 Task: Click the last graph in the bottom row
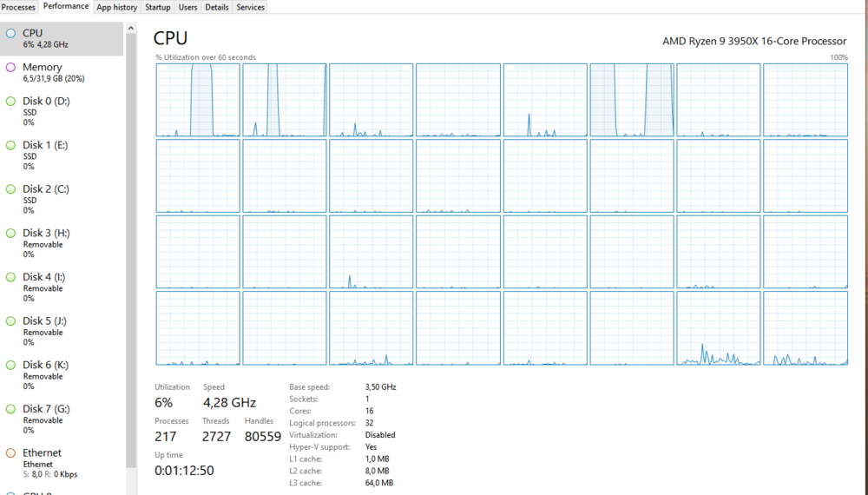[805, 328]
